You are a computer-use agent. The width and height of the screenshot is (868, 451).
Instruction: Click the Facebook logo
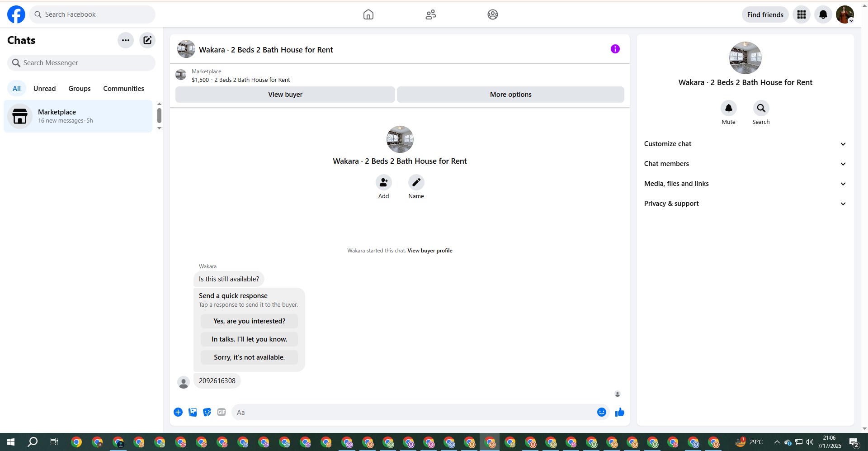click(16, 14)
